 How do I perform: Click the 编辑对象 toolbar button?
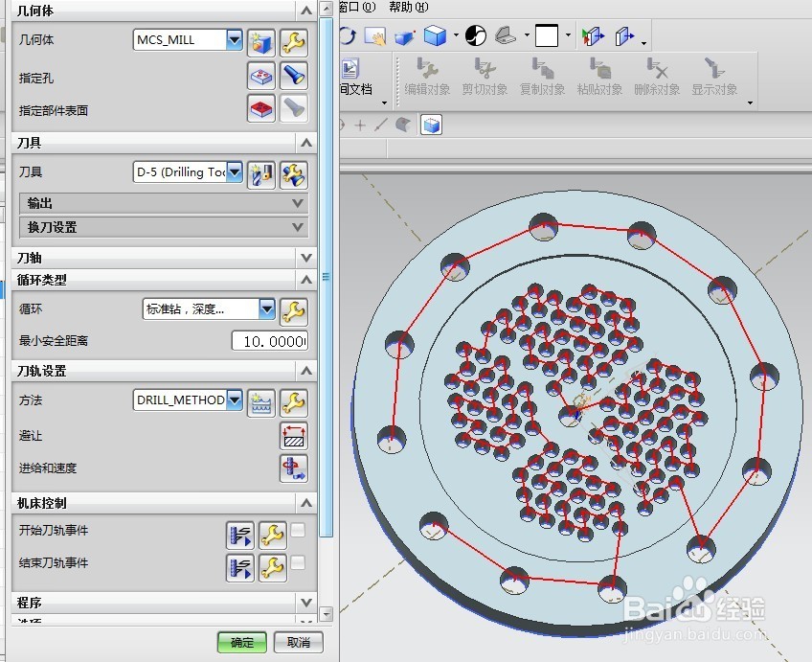[427, 77]
